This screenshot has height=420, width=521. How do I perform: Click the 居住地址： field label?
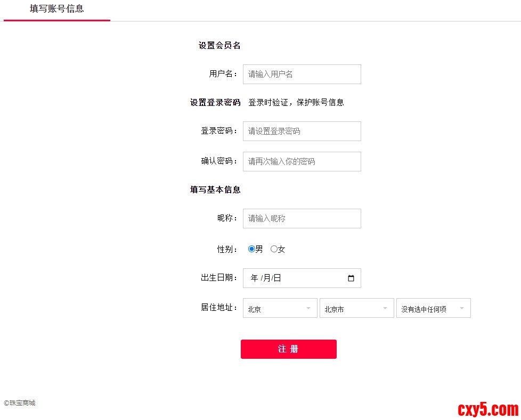click(219, 307)
